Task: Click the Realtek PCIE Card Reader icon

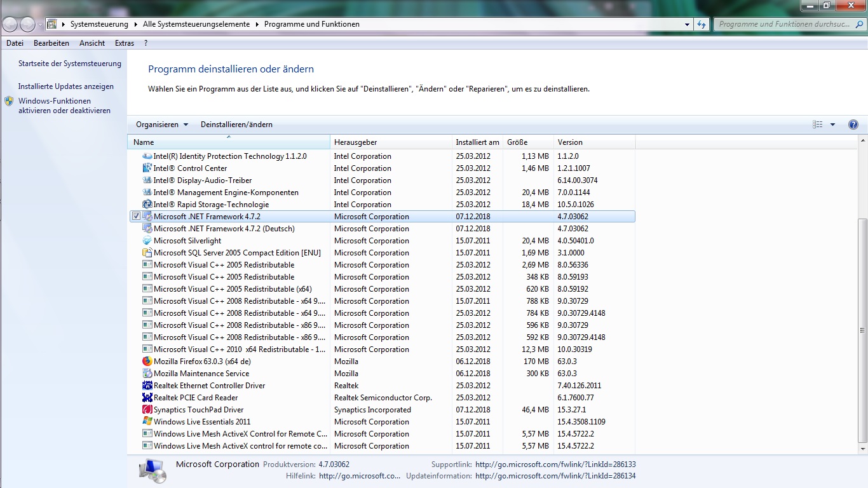Action: click(x=147, y=398)
